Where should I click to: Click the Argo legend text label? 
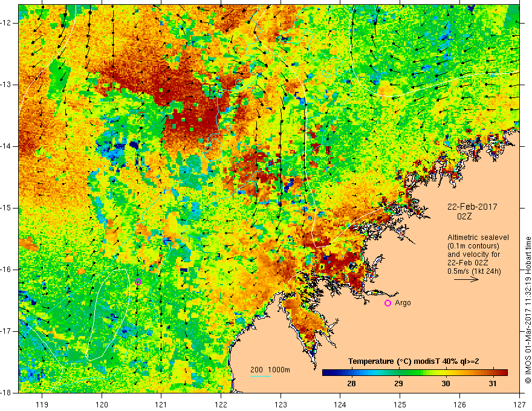point(403,303)
